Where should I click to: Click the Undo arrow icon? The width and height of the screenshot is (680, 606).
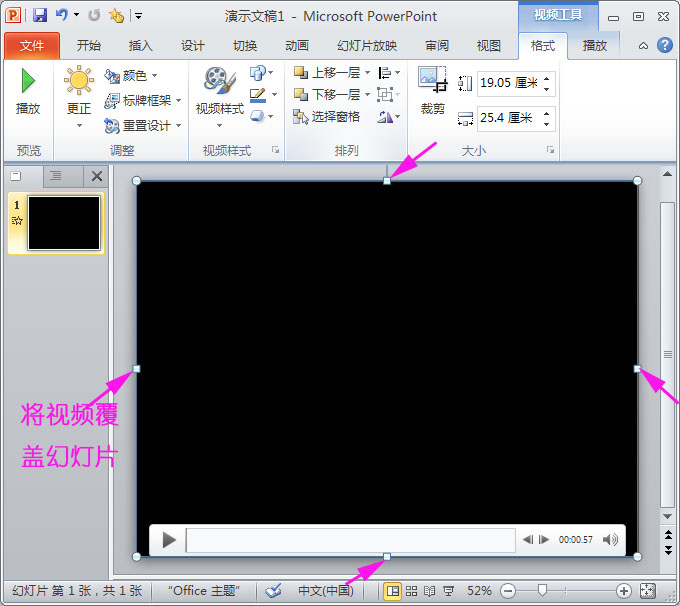click(62, 15)
